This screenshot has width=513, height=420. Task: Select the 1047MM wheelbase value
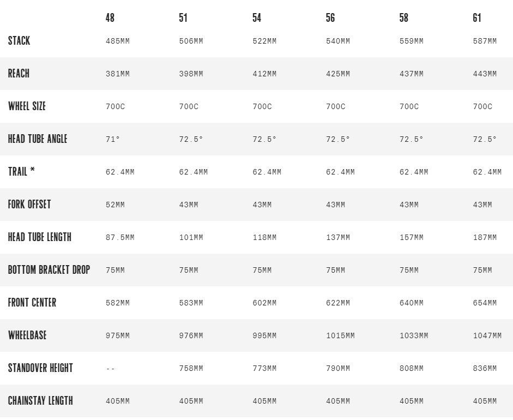pos(487,336)
